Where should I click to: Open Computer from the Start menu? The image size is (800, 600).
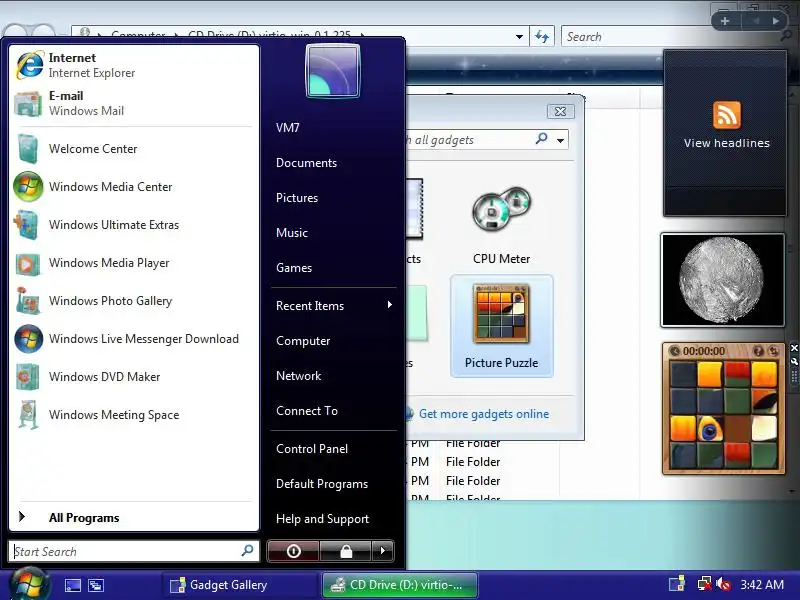[303, 341]
